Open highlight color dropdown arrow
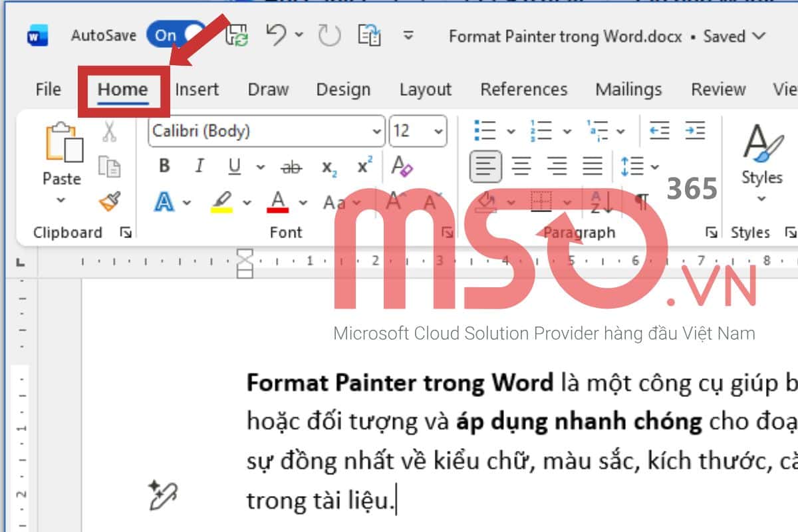This screenshot has width=798, height=532. click(247, 202)
